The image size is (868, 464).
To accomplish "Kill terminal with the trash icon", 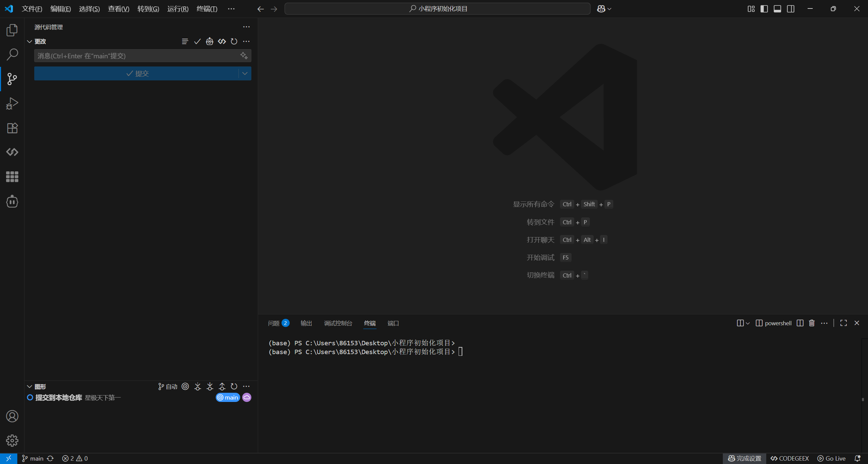I will click(812, 323).
